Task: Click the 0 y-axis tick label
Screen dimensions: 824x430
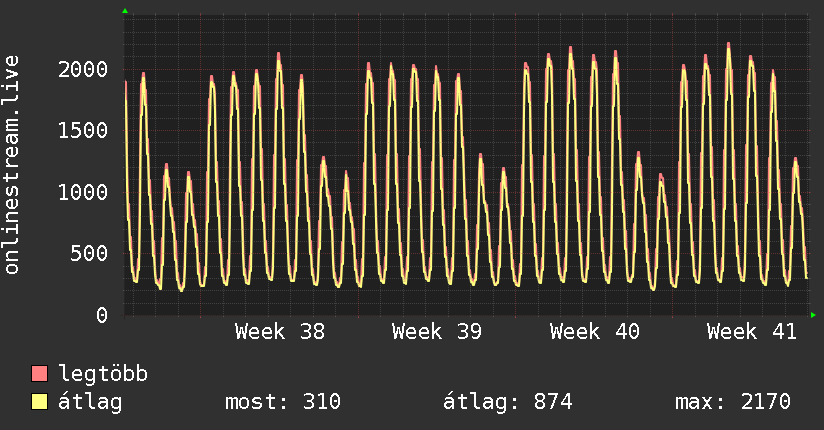Action: click(x=102, y=315)
